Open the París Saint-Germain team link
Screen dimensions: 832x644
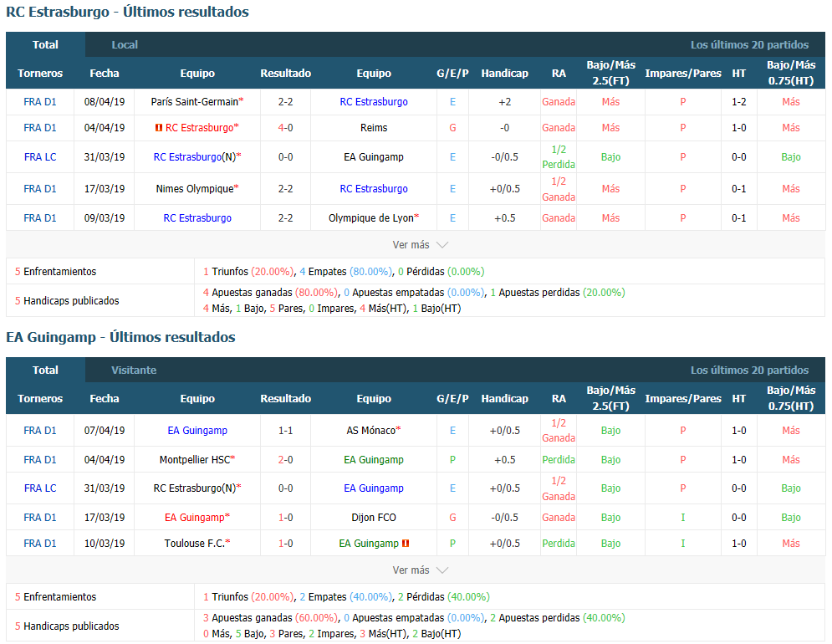[x=194, y=102]
